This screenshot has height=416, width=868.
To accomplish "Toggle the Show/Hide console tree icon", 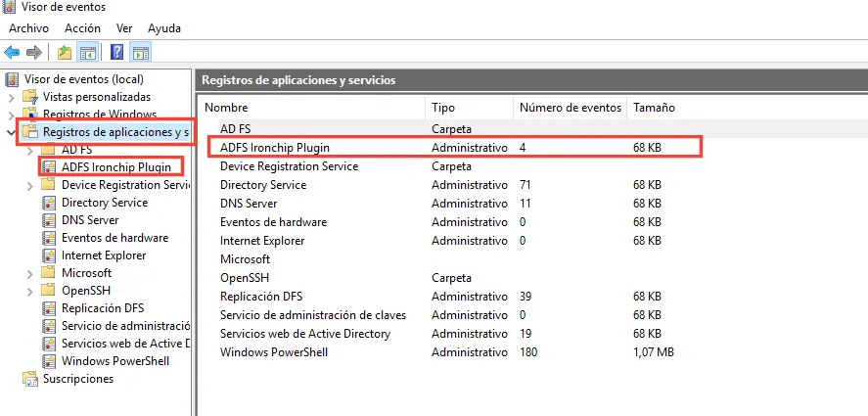I will pyautogui.click(x=88, y=53).
